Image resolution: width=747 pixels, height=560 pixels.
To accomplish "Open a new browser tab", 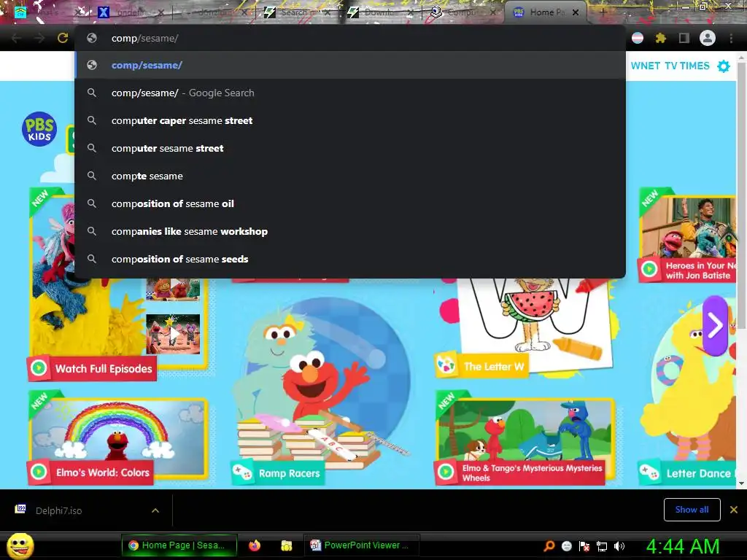I will (603, 12).
